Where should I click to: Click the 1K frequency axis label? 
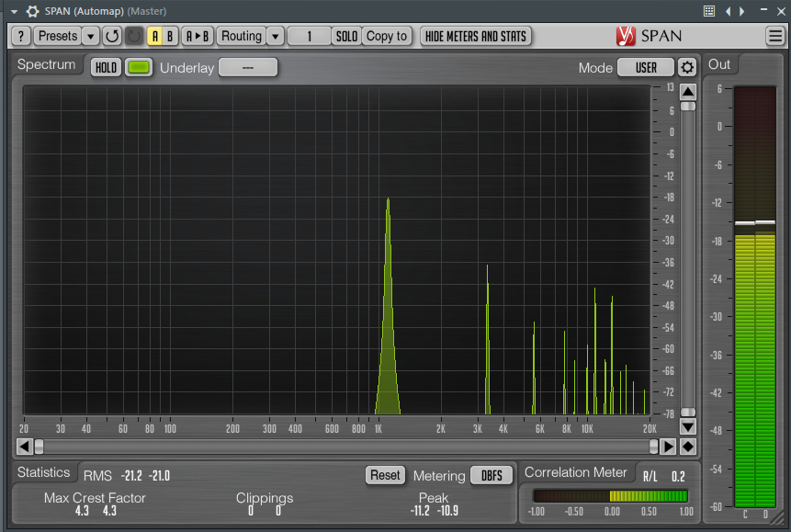(379, 429)
